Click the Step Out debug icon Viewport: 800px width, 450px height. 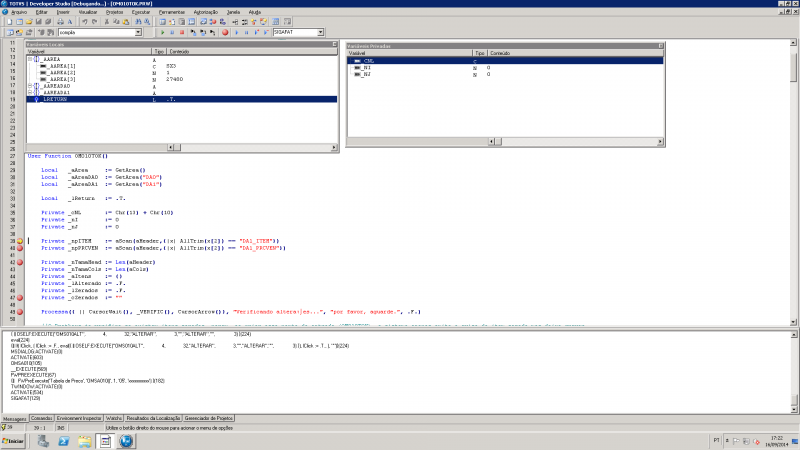pyautogui.click(x=213, y=32)
